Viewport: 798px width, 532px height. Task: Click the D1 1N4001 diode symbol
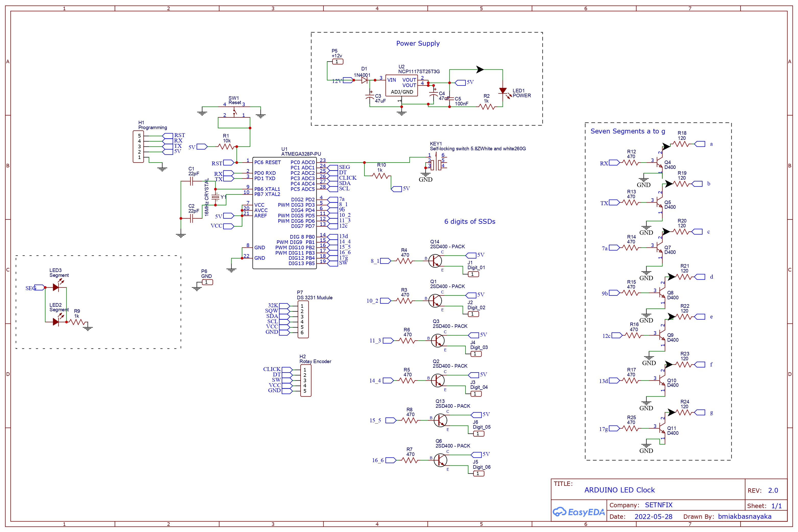coord(364,80)
